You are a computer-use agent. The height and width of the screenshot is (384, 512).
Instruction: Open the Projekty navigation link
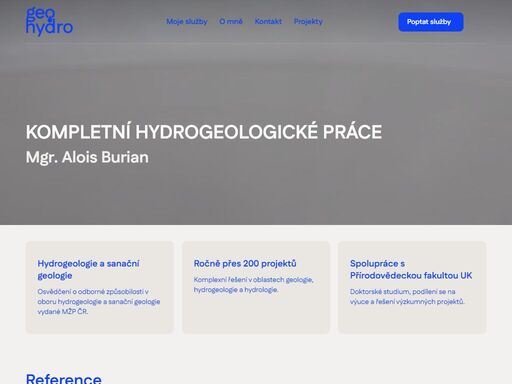[308, 22]
